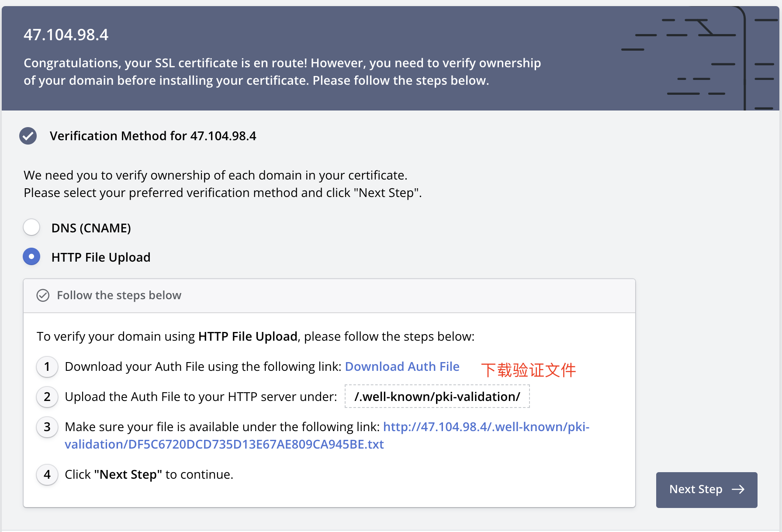Click the Download Auth File link
Image resolution: width=782 pixels, height=532 pixels.
tap(402, 367)
